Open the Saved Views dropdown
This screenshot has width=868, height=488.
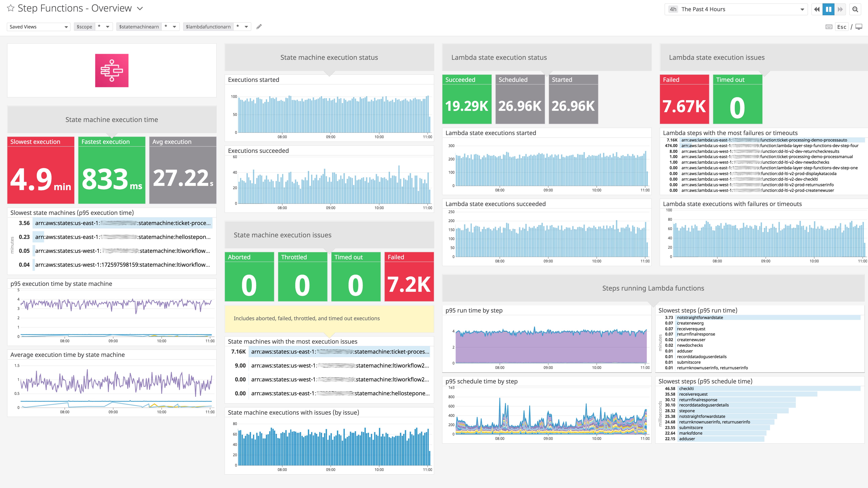[x=38, y=27]
